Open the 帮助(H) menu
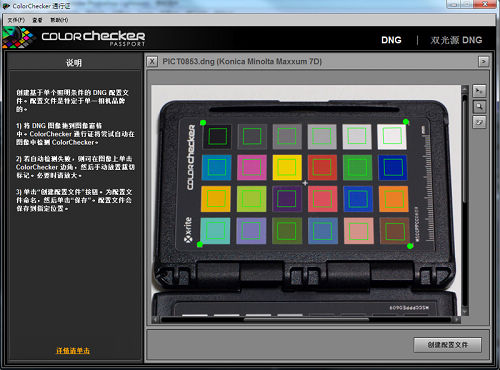The height and width of the screenshot is (370, 500). tap(59, 20)
